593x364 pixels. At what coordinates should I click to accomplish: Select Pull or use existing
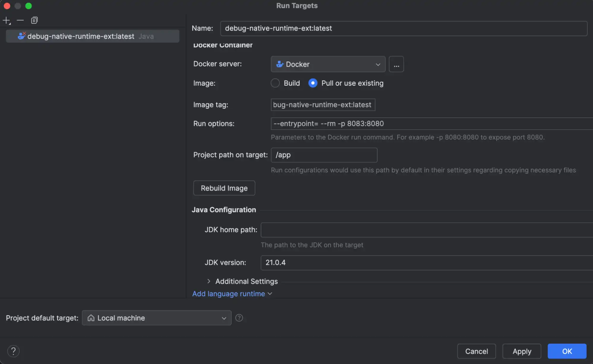313,83
